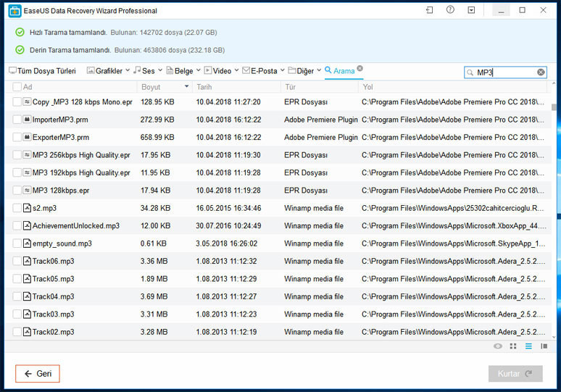Click file icon of Track05.mp3
The image size is (561, 392).
pyautogui.click(x=27, y=279)
